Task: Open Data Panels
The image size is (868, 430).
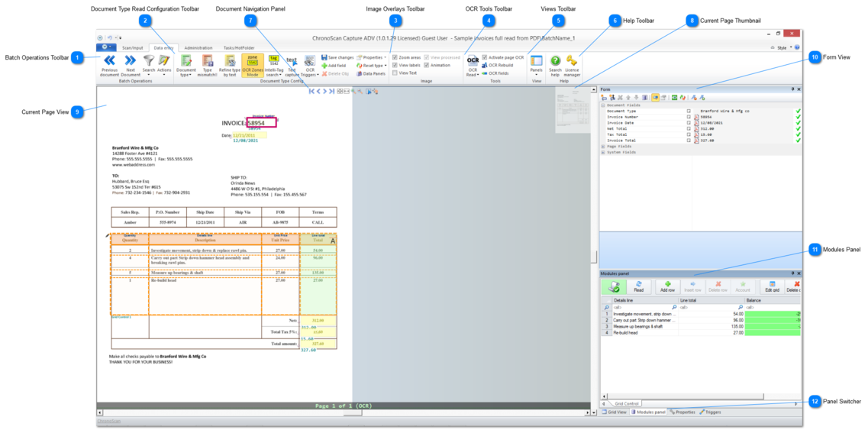Action: click(x=370, y=73)
